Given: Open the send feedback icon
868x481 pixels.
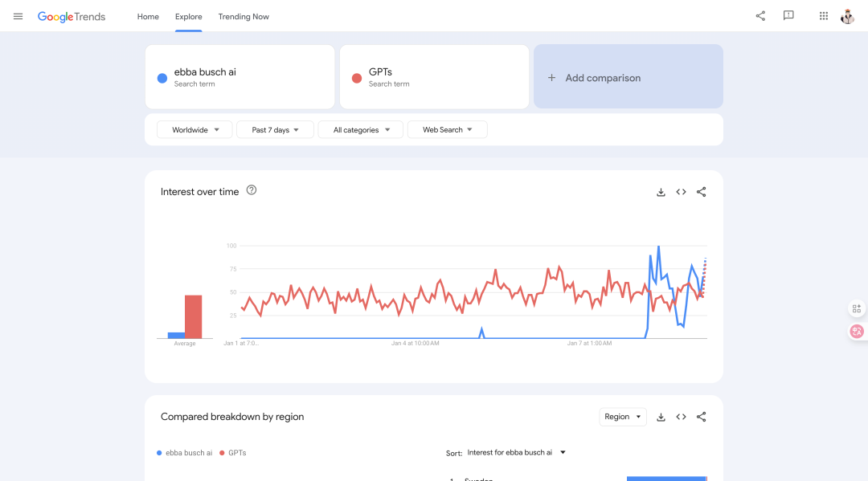Looking at the screenshot, I should point(788,16).
